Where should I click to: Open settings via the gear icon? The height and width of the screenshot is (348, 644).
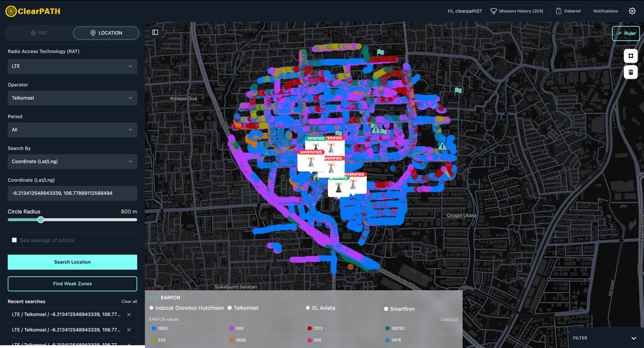632,11
